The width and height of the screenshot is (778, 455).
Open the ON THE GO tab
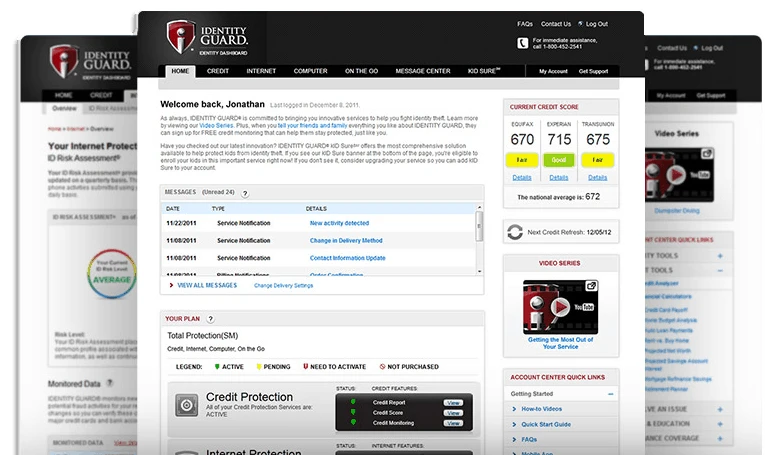pyautogui.click(x=361, y=71)
